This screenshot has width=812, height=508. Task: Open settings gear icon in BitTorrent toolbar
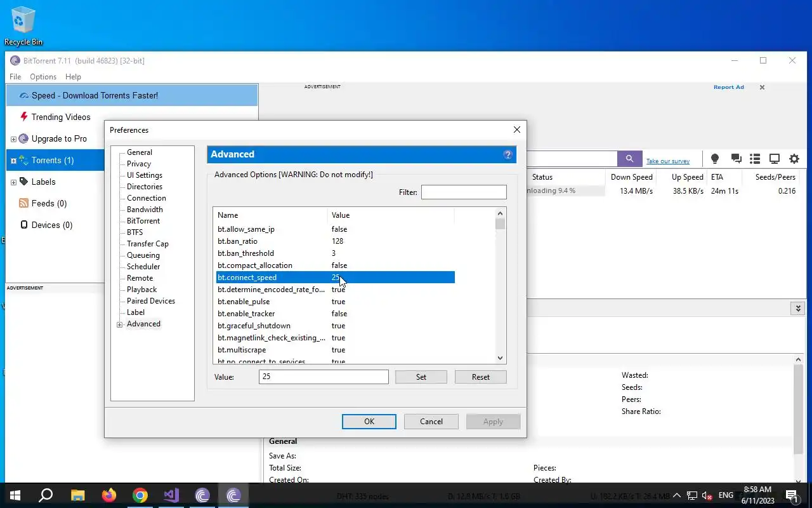point(794,159)
